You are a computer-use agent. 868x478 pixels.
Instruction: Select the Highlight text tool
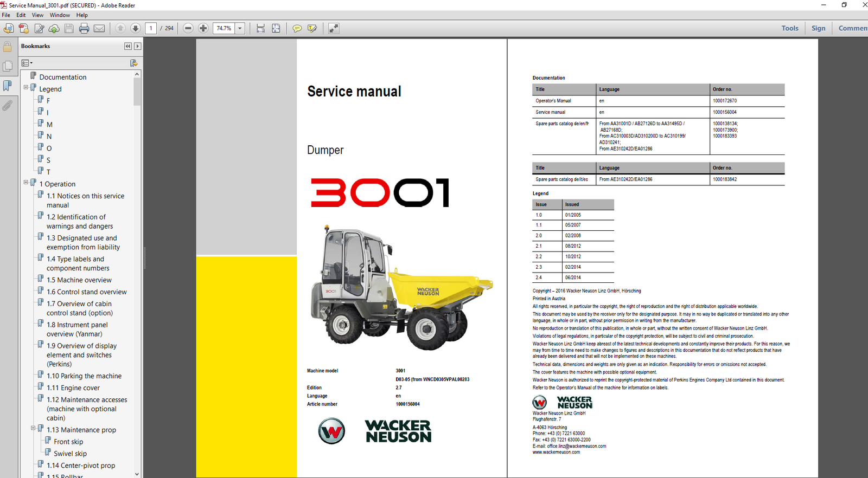(x=312, y=28)
